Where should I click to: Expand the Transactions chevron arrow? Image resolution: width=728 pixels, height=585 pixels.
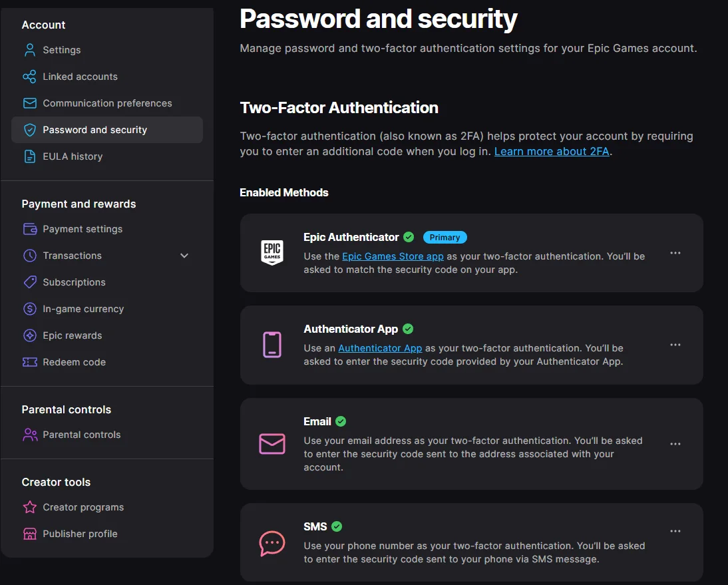184,256
